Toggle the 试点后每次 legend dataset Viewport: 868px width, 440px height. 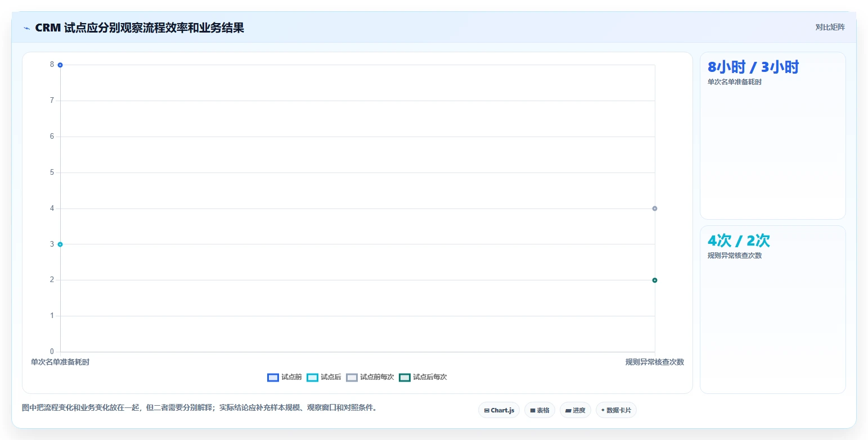[423, 377]
